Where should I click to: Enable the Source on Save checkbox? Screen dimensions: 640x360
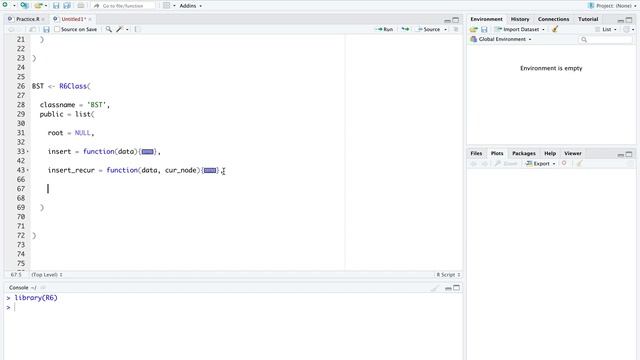tap(57, 29)
